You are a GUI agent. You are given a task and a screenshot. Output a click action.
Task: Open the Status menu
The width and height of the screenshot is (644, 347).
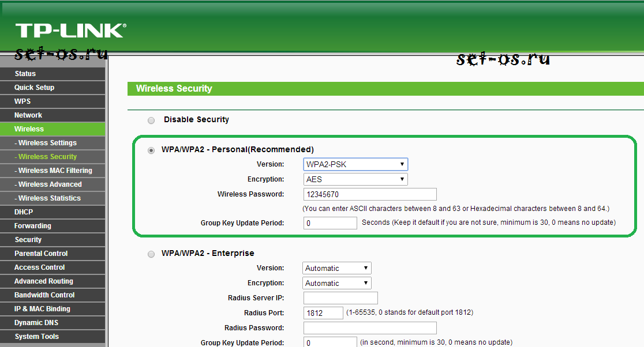coord(53,73)
